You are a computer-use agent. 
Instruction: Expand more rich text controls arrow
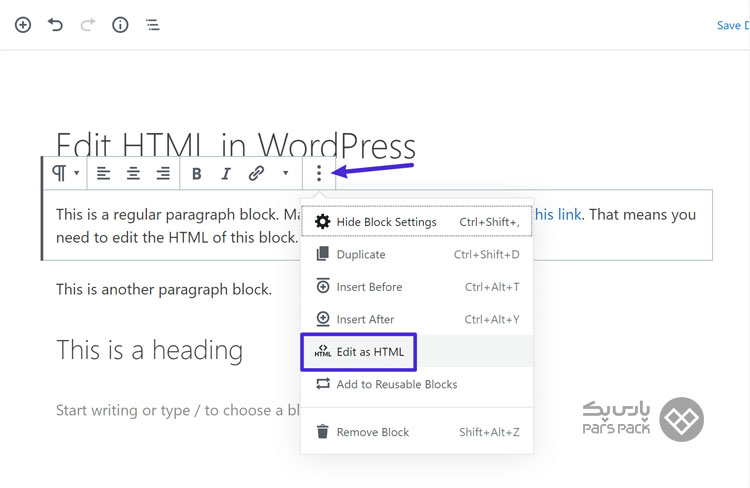286,173
